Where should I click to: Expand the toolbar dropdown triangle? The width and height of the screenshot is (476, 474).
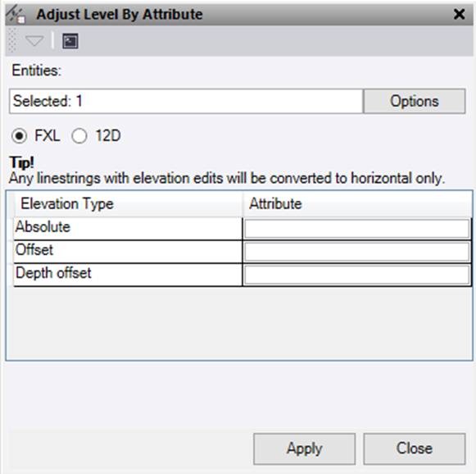pyautogui.click(x=34, y=41)
